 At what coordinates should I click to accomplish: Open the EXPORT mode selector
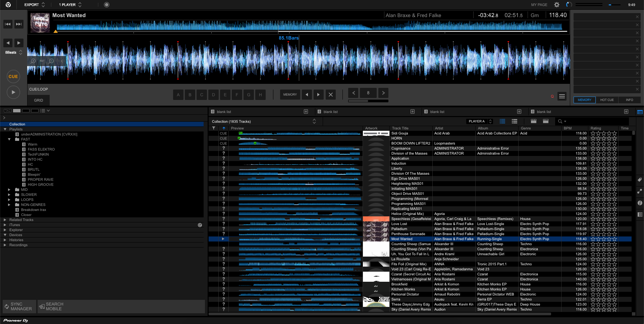(33, 5)
